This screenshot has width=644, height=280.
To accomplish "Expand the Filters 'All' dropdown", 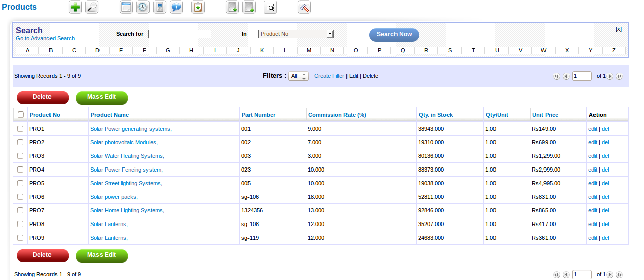I will 299,76.
